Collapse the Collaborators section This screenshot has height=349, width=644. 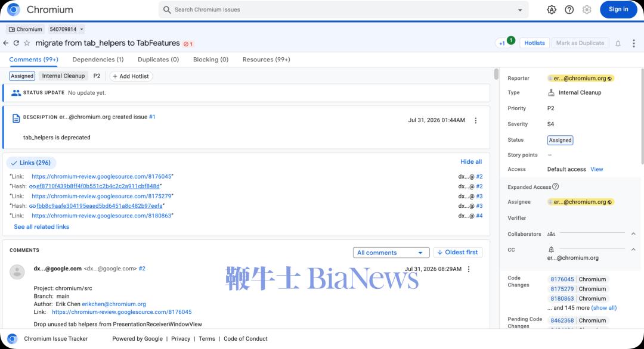click(633, 234)
